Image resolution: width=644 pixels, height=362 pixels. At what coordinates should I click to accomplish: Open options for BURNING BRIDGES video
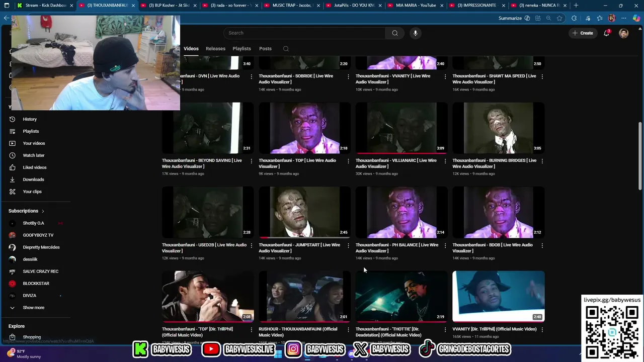(542, 161)
